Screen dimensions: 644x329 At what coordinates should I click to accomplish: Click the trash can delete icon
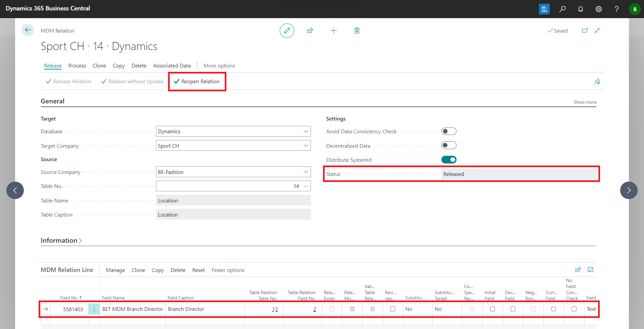tap(357, 31)
